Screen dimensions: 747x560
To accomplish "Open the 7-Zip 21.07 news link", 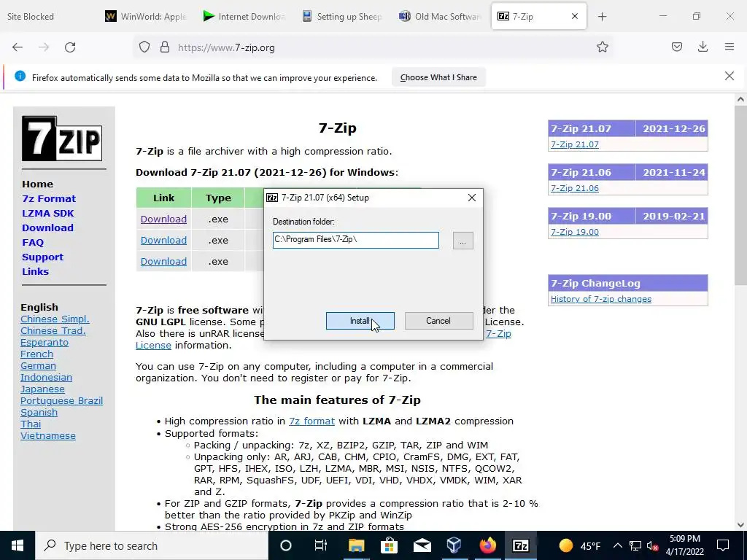I will pos(575,144).
